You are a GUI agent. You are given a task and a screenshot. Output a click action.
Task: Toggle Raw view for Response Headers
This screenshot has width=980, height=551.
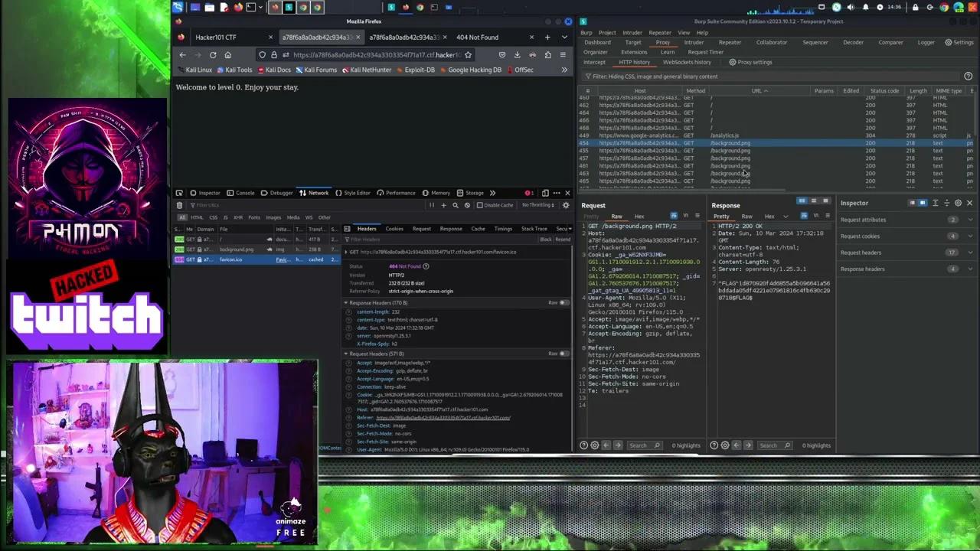[563, 303]
